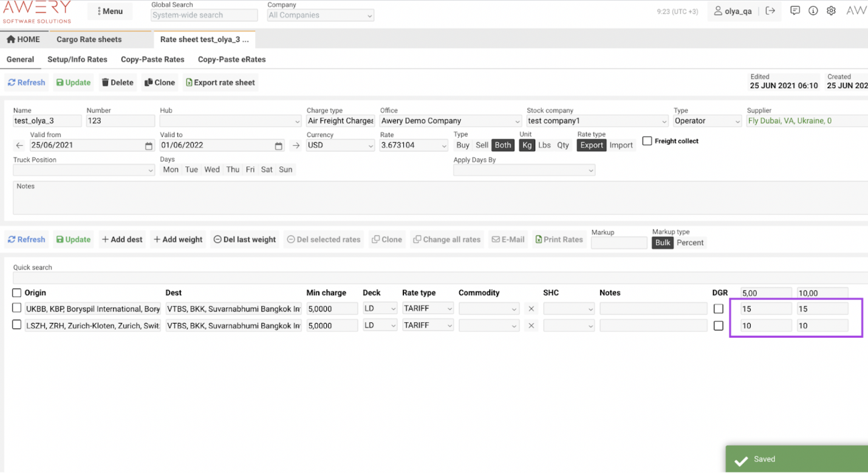Click the Valid from calendar icon

[x=149, y=146]
